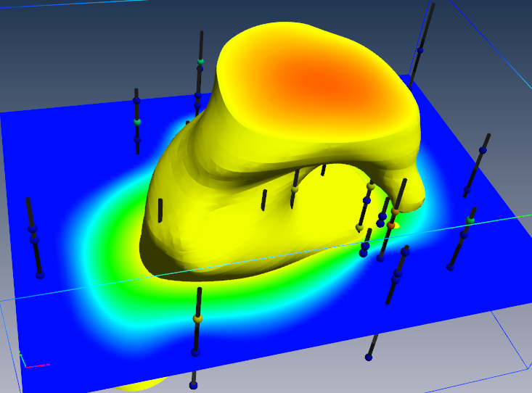Pick the green sample sphere on far-right borehole
Image resolution: width=532 pixels, height=393 pixels.
(470, 220)
